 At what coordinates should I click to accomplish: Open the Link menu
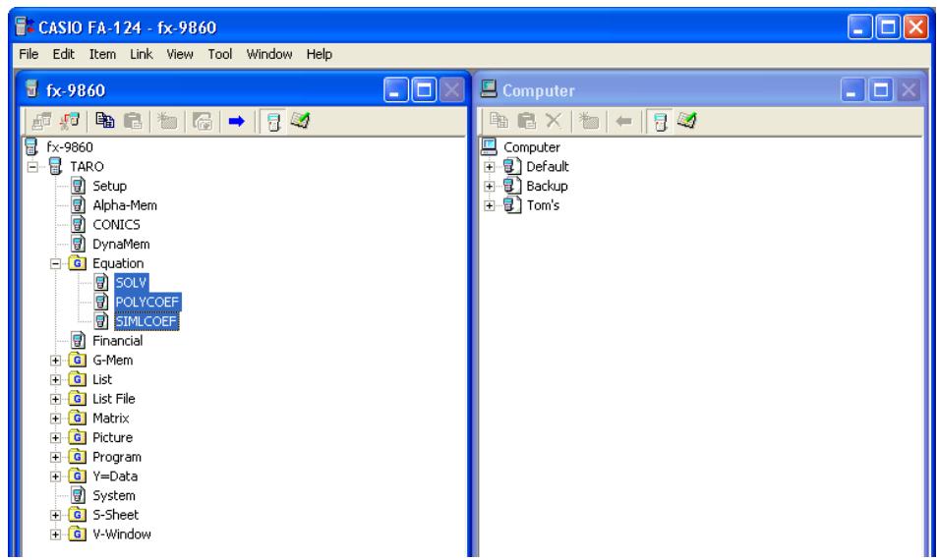pos(141,54)
